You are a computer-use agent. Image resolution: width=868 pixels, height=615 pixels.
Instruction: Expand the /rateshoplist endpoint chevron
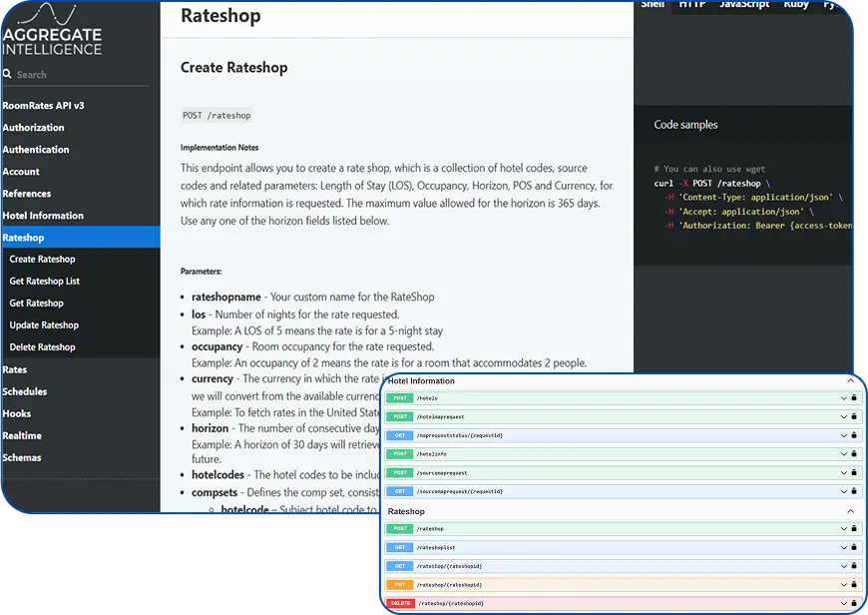pyautogui.click(x=844, y=548)
